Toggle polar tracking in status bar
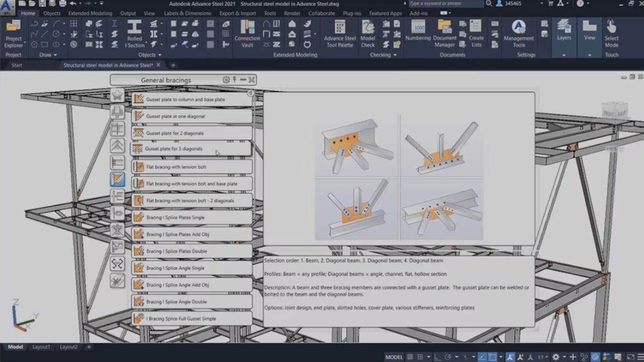The height and width of the screenshot is (362, 644). [x=448, y=357]
